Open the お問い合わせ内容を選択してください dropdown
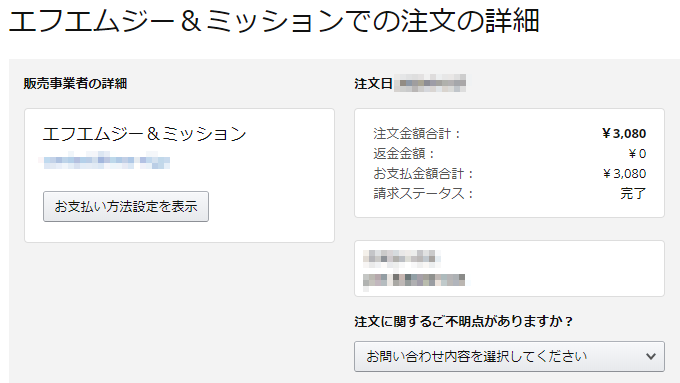The width and height of the screenshot is (680, 383). [509, 357]
